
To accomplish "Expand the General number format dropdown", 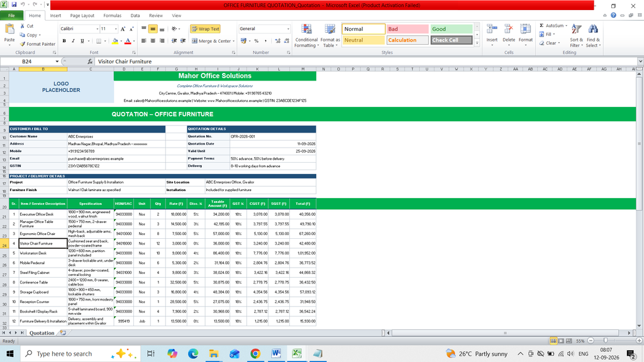I will click(288, 29).
